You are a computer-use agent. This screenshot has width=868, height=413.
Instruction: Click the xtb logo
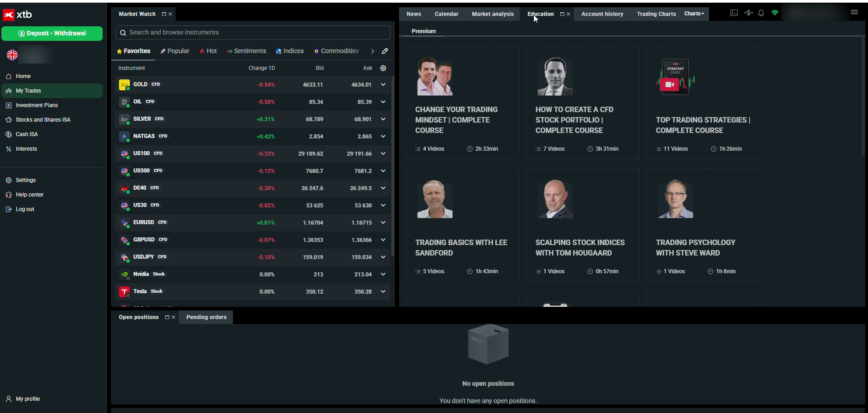[18, 15]
